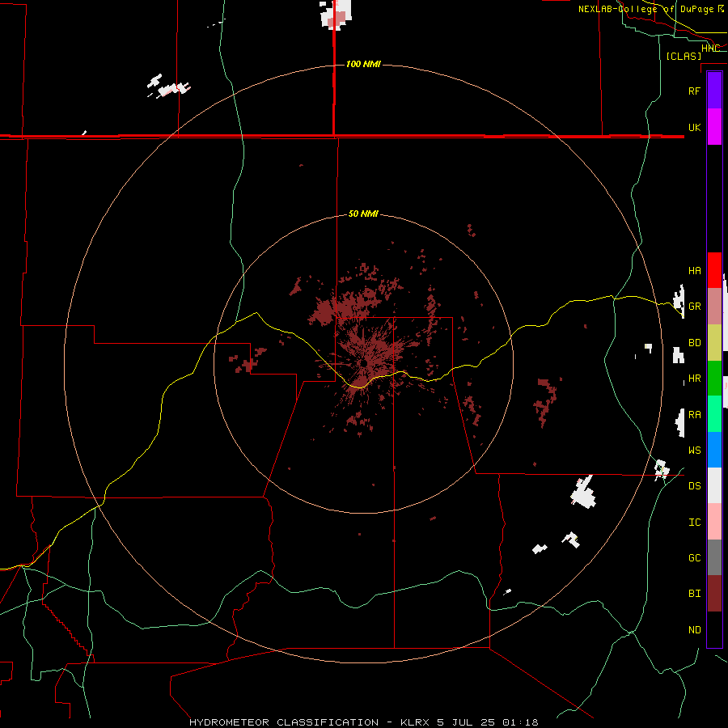Select the WS legend label

(x=694, y=451)
